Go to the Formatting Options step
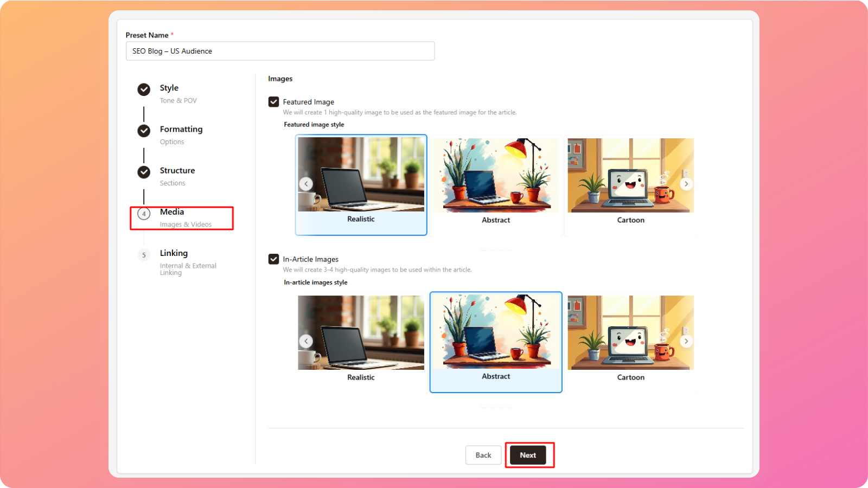The image size is (868, 488). coord(181,130)
